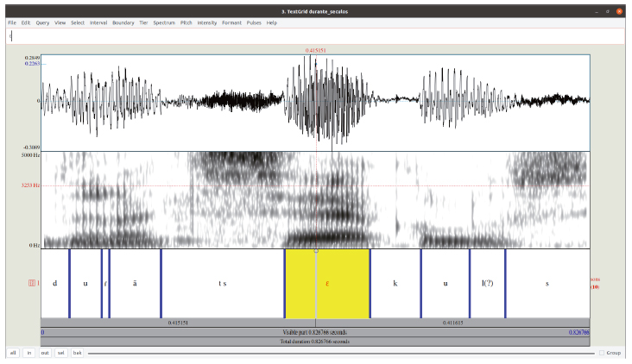Select tier 1 by its left-side marker

pos(34,283)
